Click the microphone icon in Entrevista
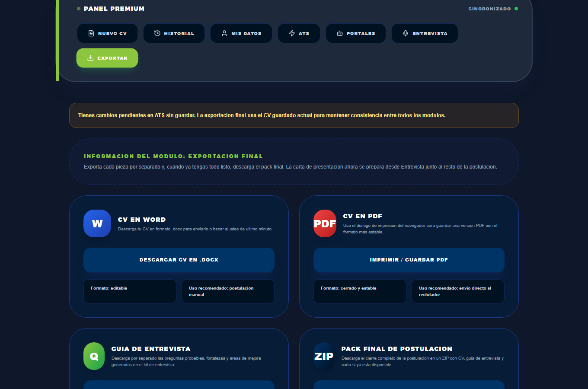Image resolution: width=588 pixels, height=389 pixels. 406,33
